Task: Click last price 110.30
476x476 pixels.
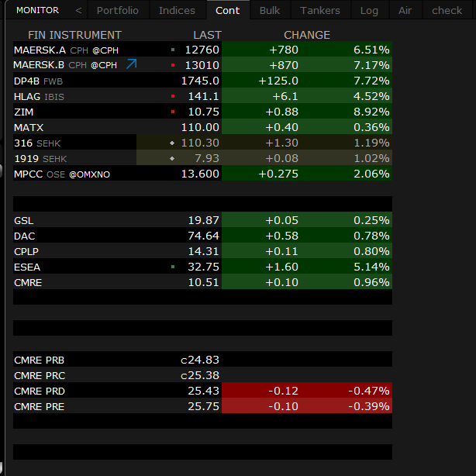Action: (x=200, y=143)
